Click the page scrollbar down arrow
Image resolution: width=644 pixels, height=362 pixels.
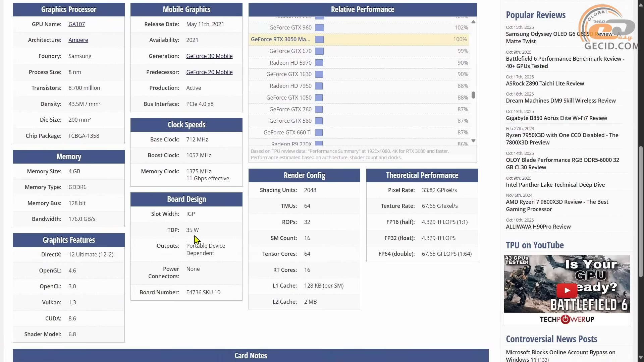click(x=641, y=357)
